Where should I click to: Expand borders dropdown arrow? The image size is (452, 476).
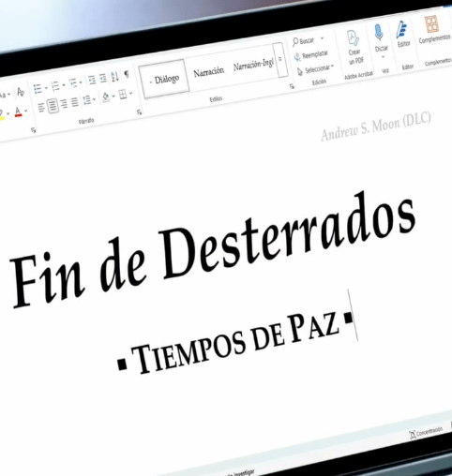pyautogui.click(x=130, y=93)
